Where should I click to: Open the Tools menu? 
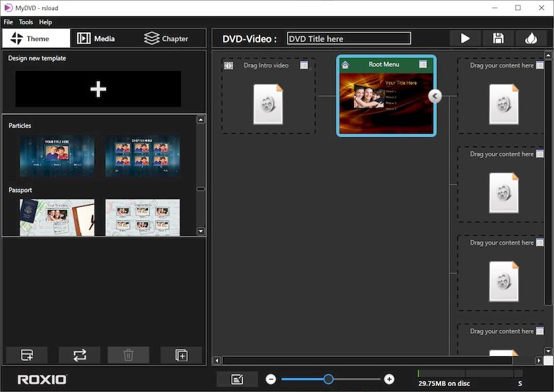[26, 22]
